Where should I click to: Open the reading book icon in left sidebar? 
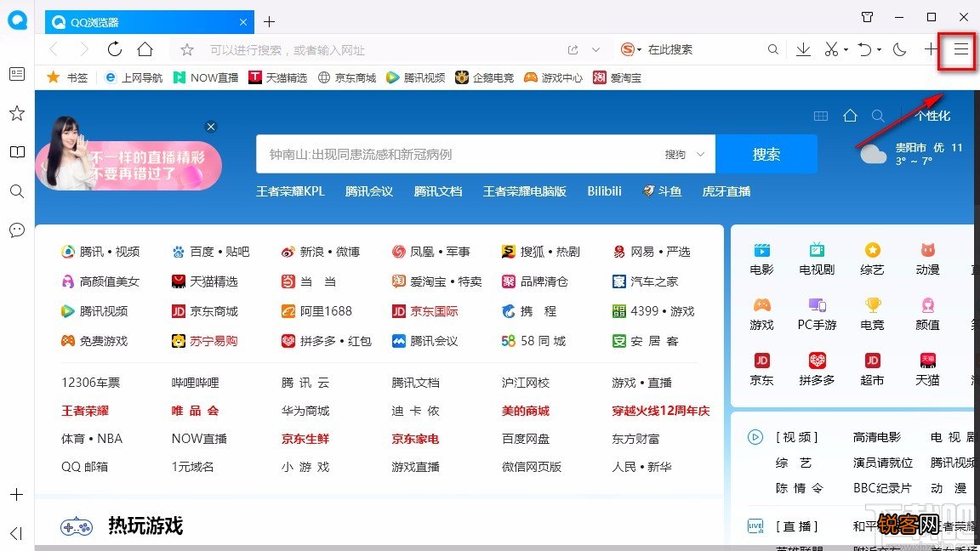coord(17,152)
